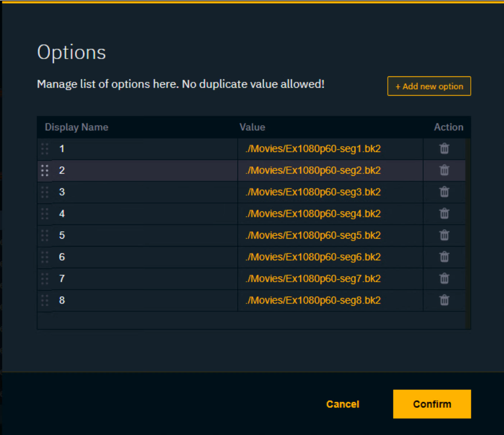Viewport: 504px width, 435px height.
Task: Trash the seg8.bk2 option entry
Action: pos(444,300)
